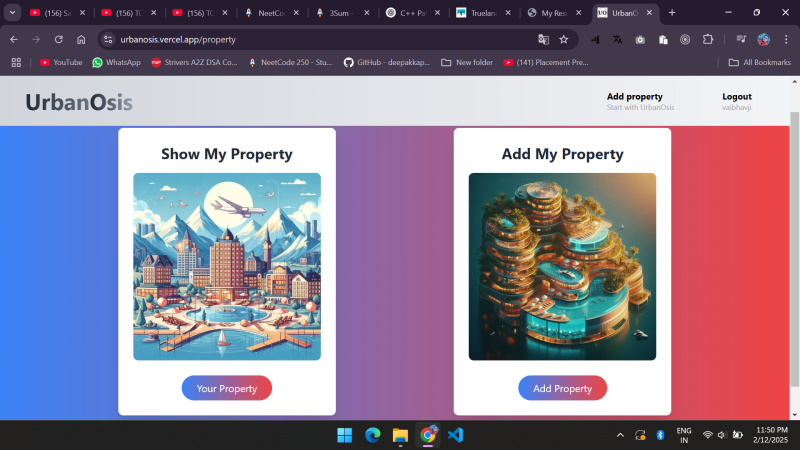Viewport: 800px width, 450px height.
Task: Switch to the NeetCode tab
Action: [271, 13]
